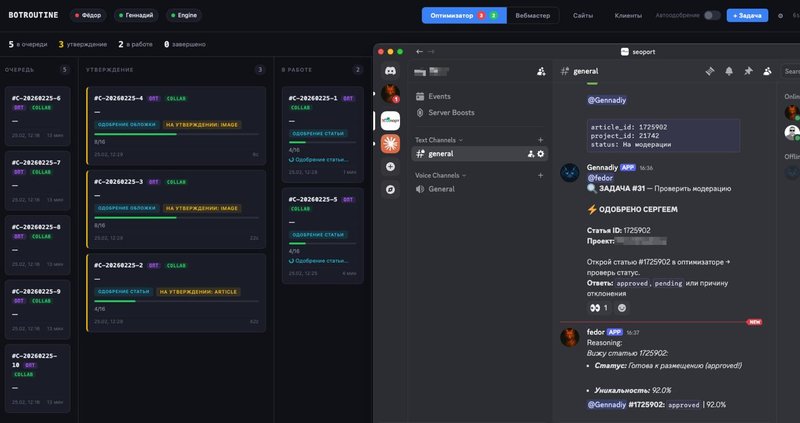Open task card #C-20260225-3
Viewport: 800px width, 423px height.
tap(176, 209)
